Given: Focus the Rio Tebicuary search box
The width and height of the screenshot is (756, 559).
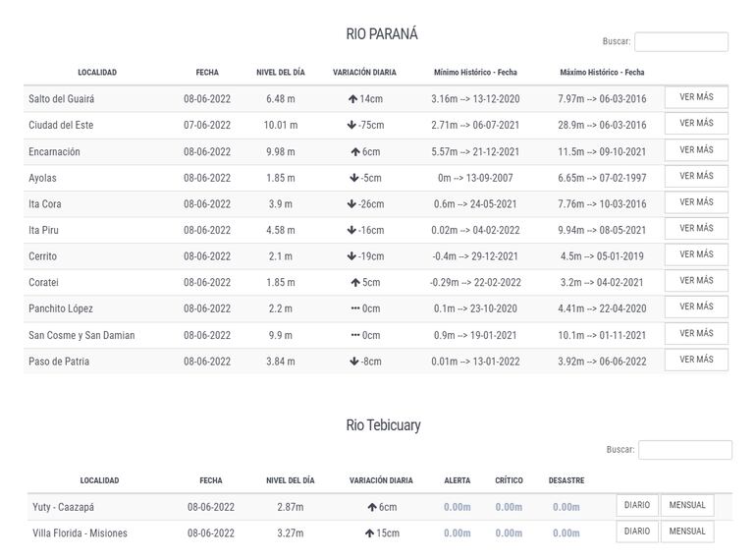Looking at the screenshot, I should coord(684,450).
